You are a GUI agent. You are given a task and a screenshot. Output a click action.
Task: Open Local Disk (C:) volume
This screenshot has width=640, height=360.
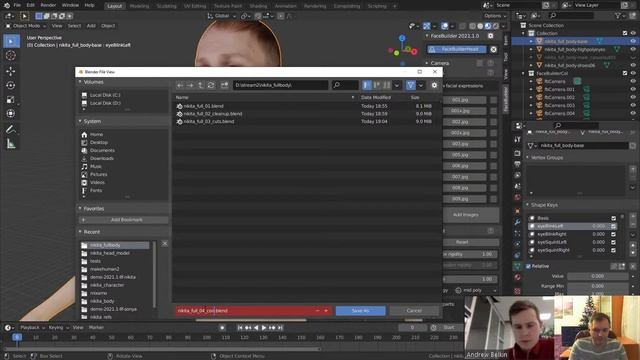[105, 95]
